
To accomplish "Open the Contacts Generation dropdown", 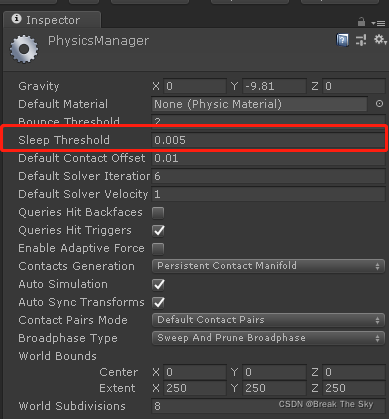I will pyautogui.click(x=268, y=266).
